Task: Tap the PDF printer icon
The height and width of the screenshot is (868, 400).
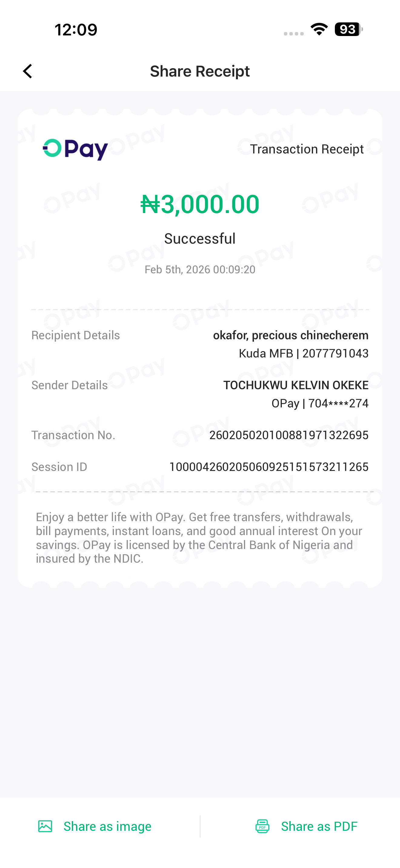Action: pyautogui.click(x=262, y=826)
